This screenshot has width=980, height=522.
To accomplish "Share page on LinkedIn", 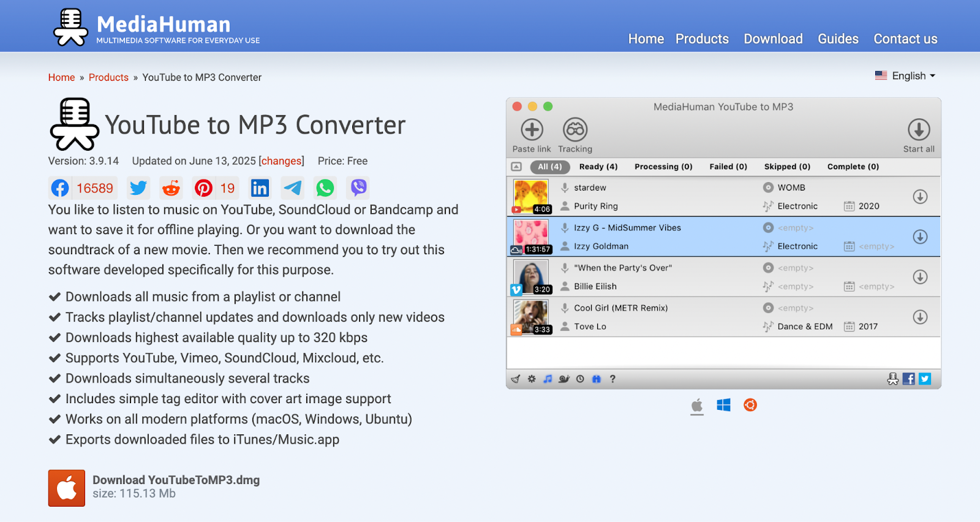I will (x=260, y=188).
